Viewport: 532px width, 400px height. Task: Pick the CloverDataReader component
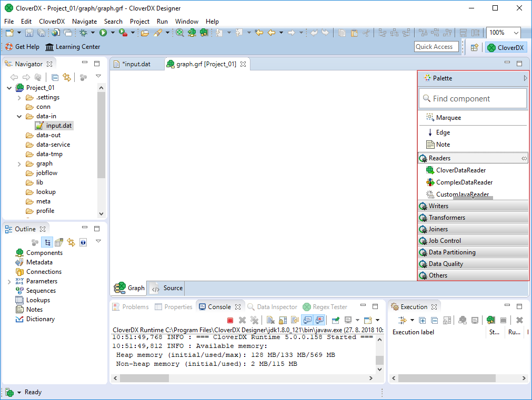pyautogui.click(x=460, y=170)
